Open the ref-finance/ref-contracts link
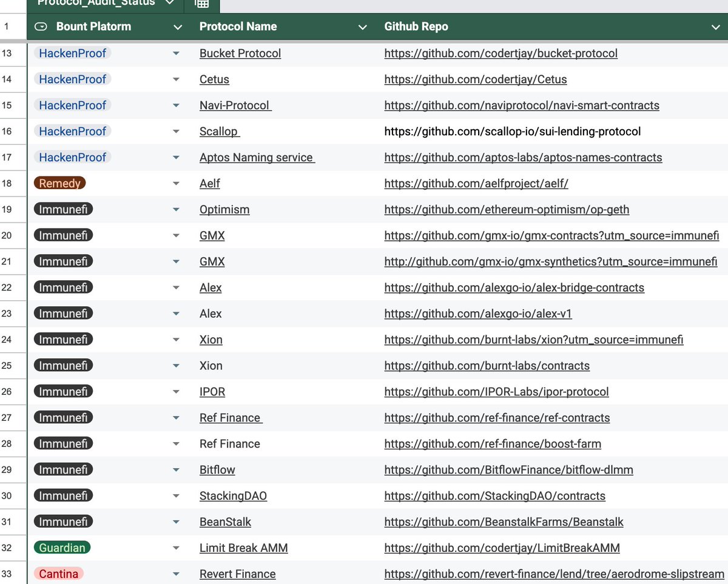The height and width of the screenshot is (584, 728). click(497, 418)
